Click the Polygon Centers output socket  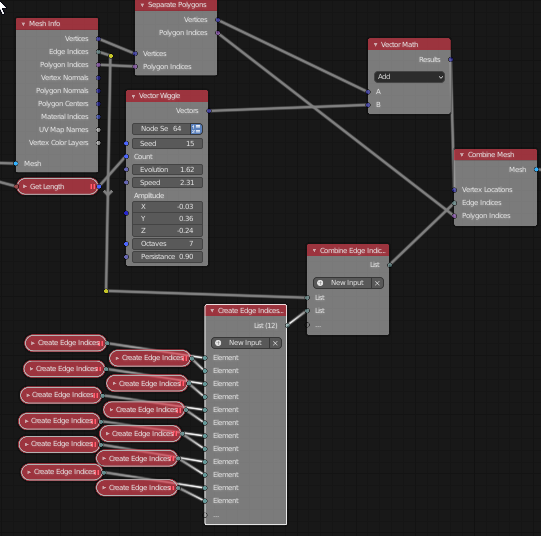tap(98, 104)
